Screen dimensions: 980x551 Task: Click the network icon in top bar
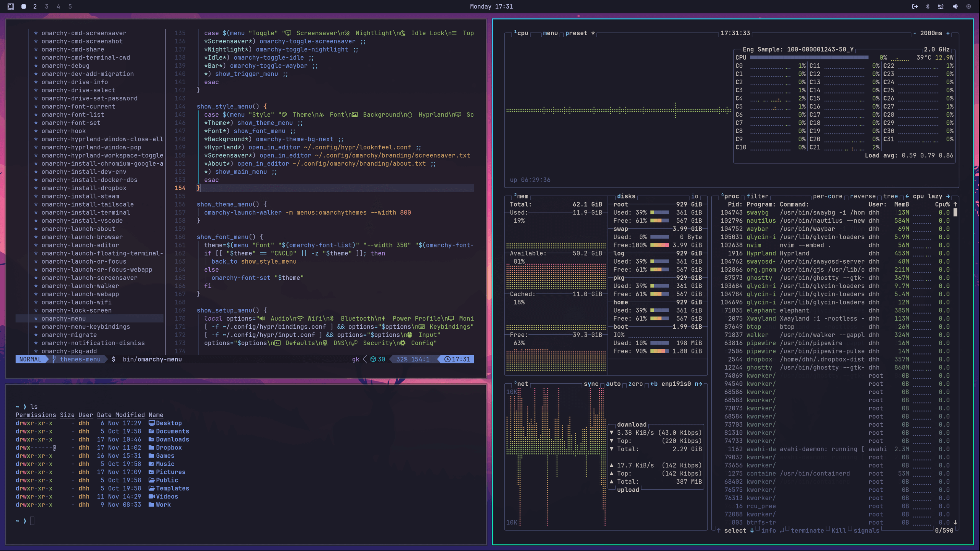(x=941, y=7)
